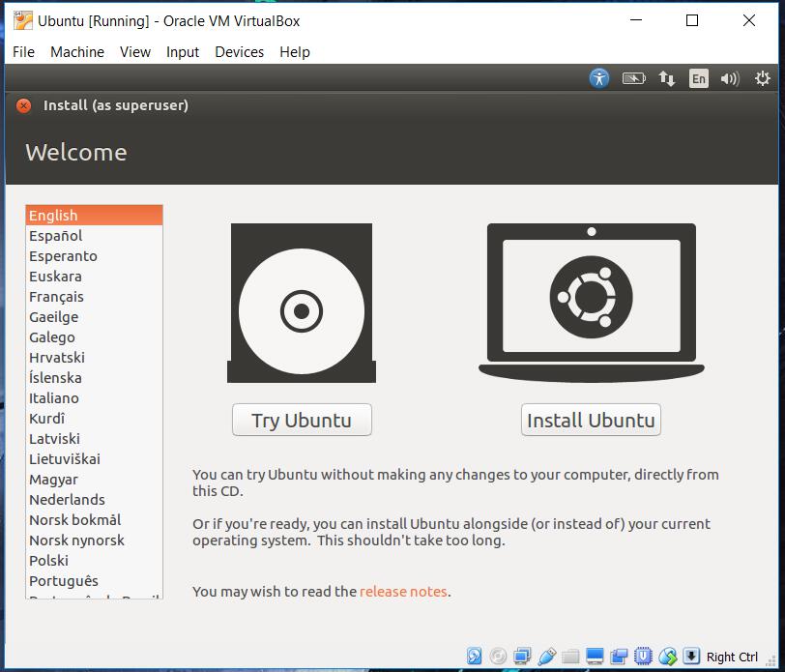785x672 pixels.
Task: Select Íslenska in the language list
Action: (94, 378)
